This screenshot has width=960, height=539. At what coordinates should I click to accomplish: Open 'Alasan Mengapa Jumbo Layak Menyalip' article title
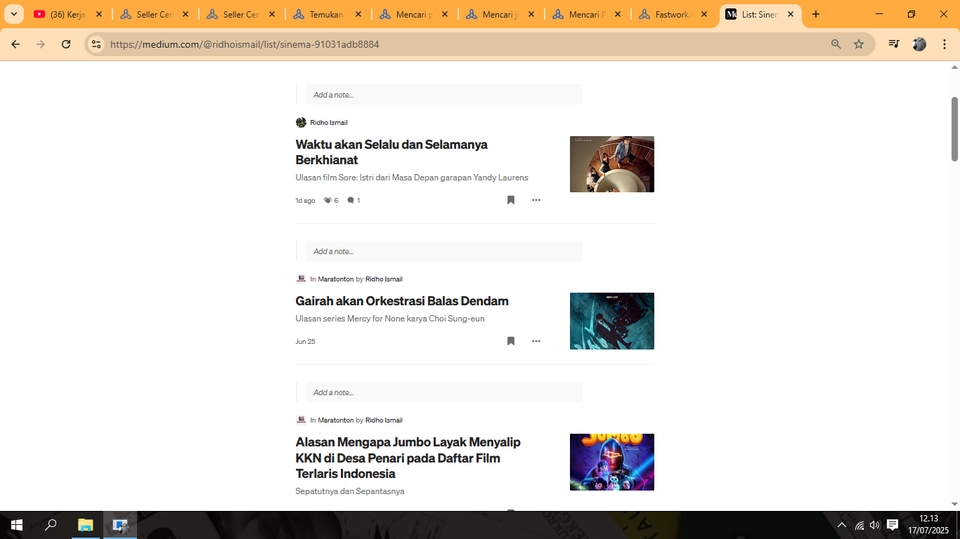click(408, 457)
